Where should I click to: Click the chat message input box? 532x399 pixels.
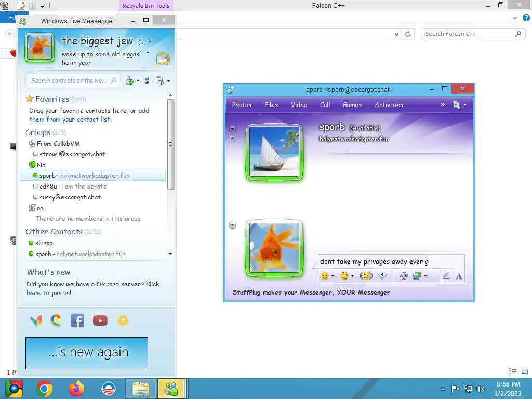pyautogui.click(x=391, y=262)
